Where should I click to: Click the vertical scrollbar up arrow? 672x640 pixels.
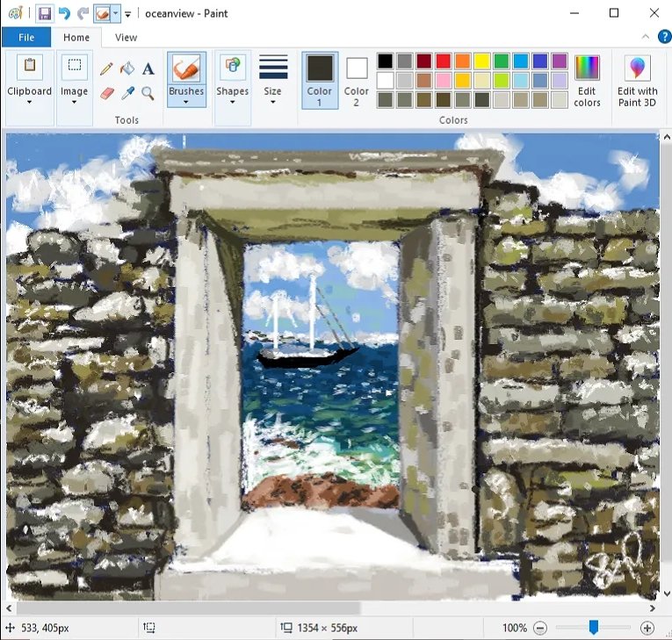point(667,137)
